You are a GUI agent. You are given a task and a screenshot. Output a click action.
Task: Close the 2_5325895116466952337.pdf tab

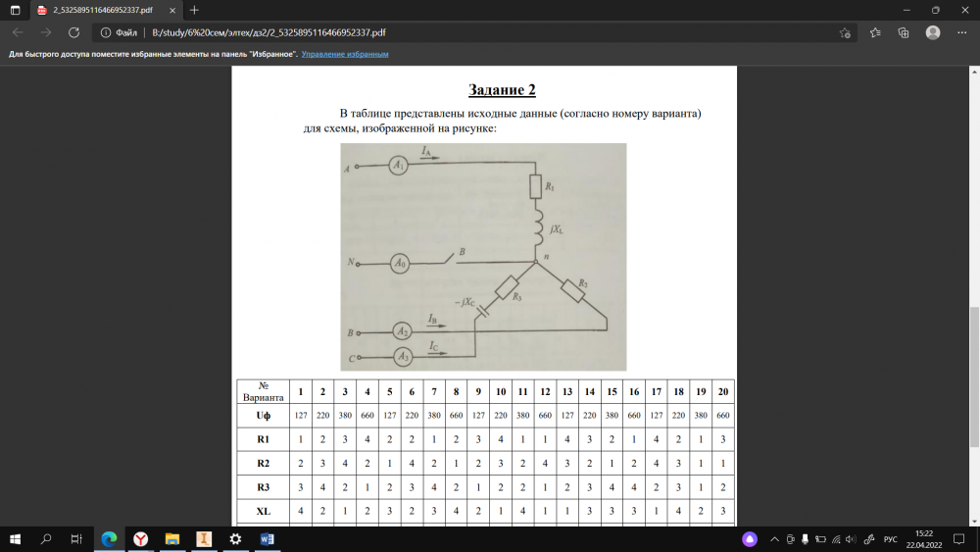tap(172, 10)
